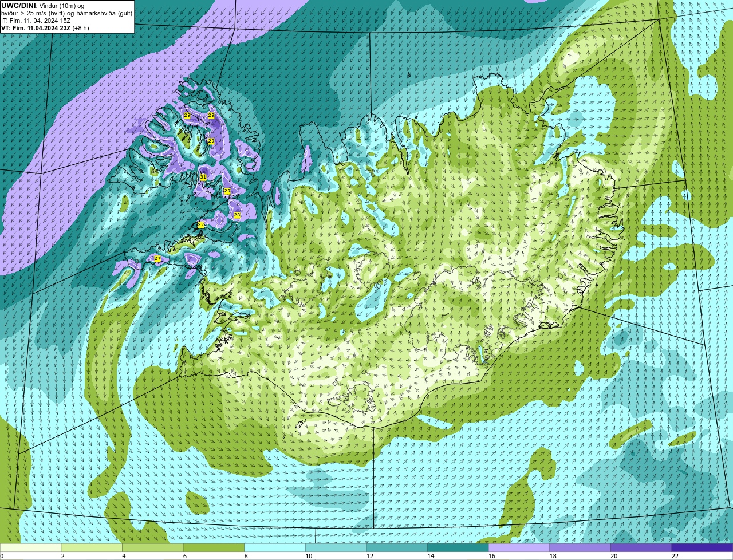
Task: Click the 'UWC/DINI: Vindur (10m) og' title line
Action: click(42, 6)
